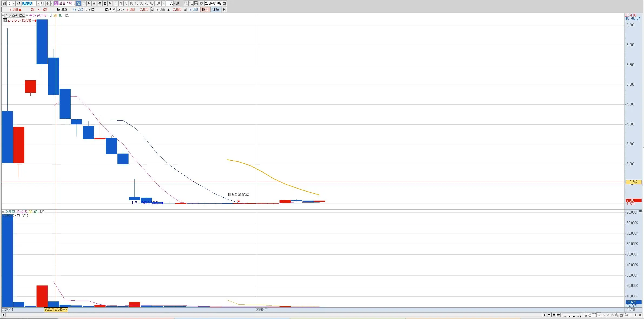Click the stock search magnifier icon

point(42,3)
